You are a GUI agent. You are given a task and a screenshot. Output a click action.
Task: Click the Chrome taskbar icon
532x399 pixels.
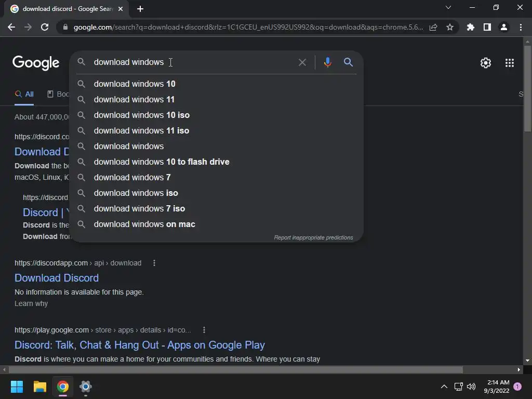[x=63, y=387]
